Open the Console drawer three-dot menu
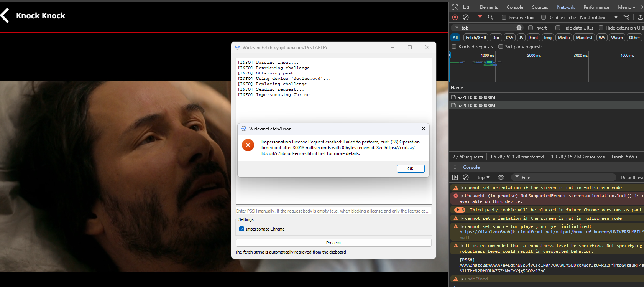Screen dimensions: 644x287 click(x=455, y=167)
